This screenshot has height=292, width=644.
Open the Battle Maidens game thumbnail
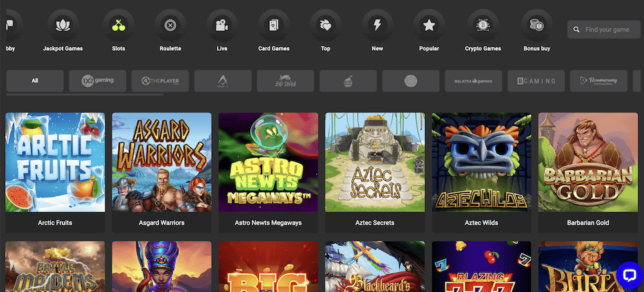click(55, 266)
